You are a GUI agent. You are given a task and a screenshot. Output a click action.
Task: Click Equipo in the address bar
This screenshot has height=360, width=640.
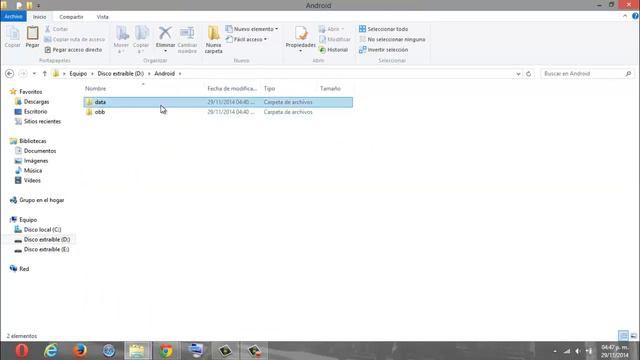[x=78, y=73]
